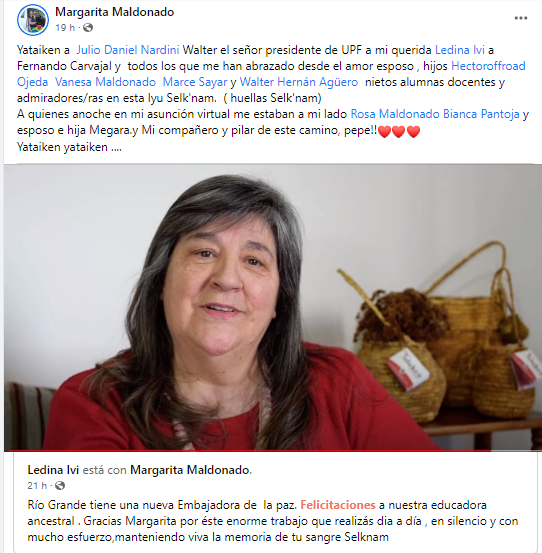This screenshot has height=553, width=542.
Task: Open Bianca Pantoja's tagged profile
Action: [481, 114]
